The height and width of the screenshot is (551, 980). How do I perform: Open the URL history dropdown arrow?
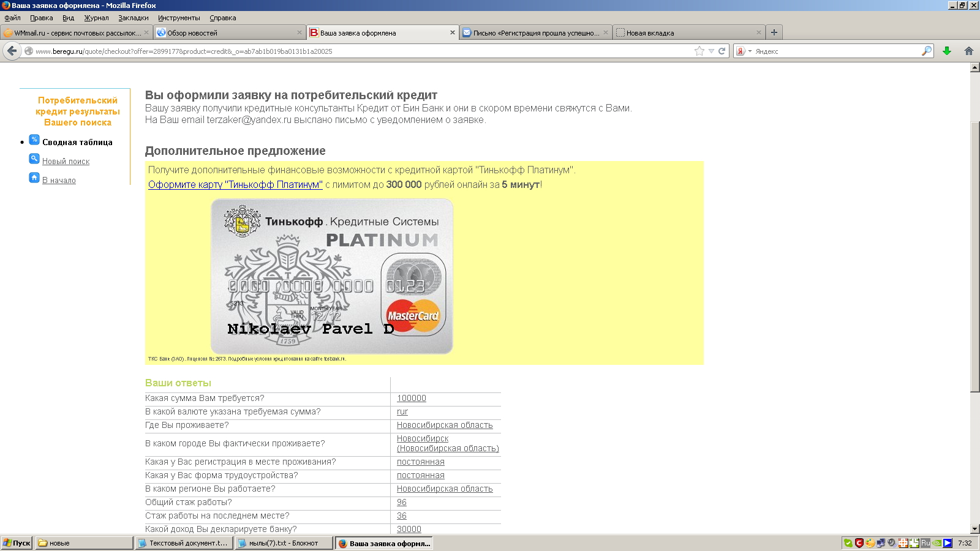[711, 51]
